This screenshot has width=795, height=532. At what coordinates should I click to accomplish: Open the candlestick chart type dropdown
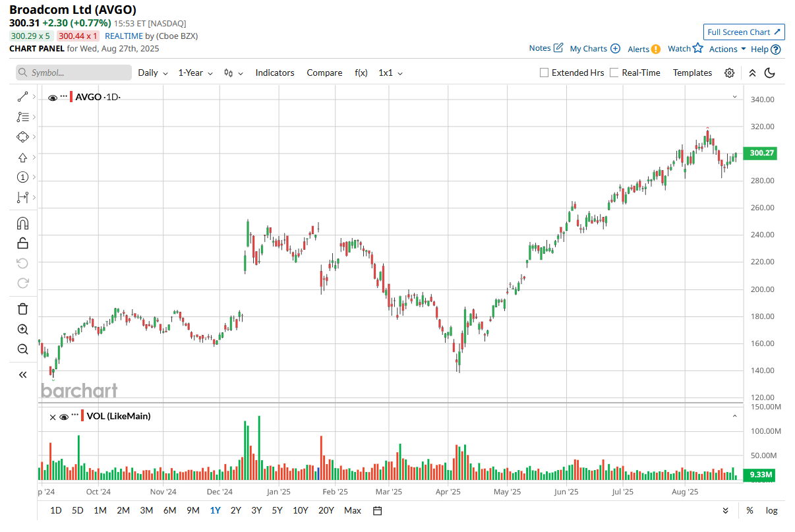233,73
